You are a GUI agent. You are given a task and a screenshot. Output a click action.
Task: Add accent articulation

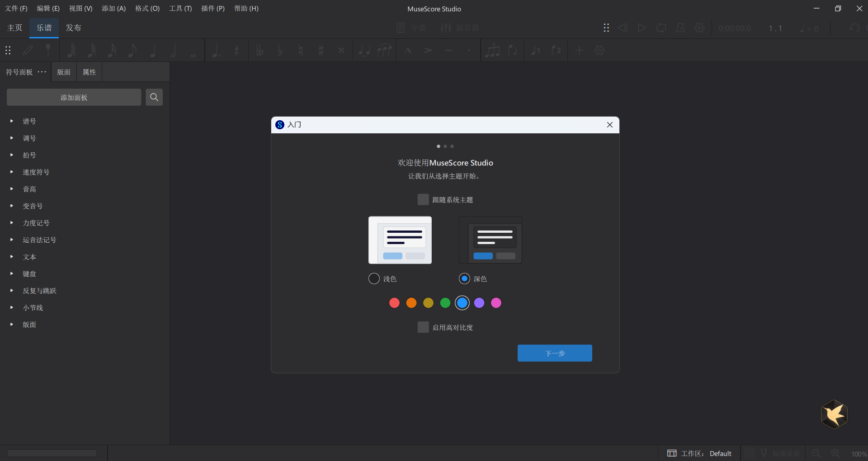pos(428,51)
